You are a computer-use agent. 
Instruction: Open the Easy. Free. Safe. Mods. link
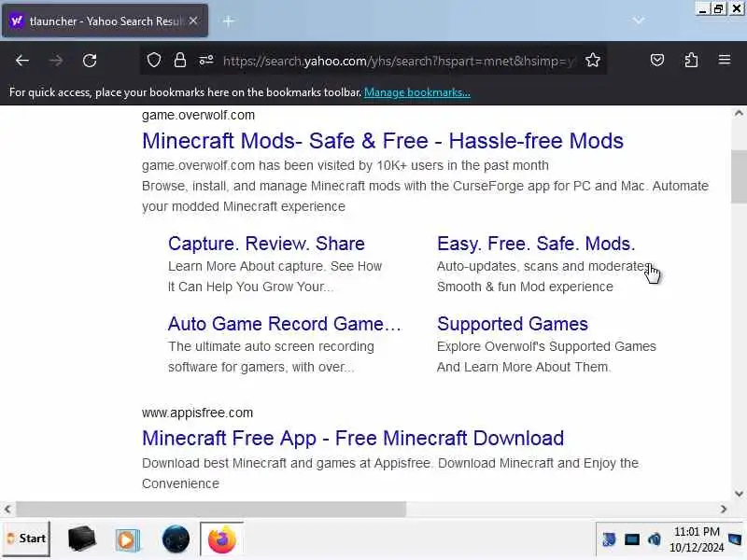pyautogui.click(x=536, y=244)
